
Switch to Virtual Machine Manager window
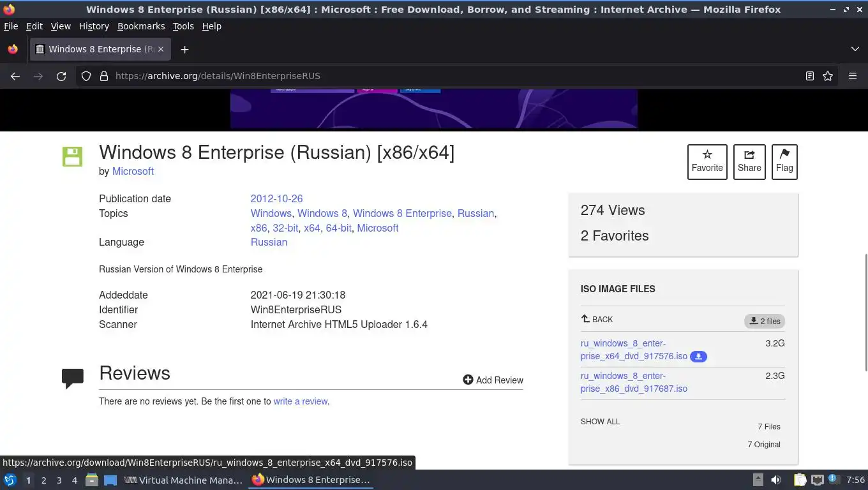pos(183,480)
